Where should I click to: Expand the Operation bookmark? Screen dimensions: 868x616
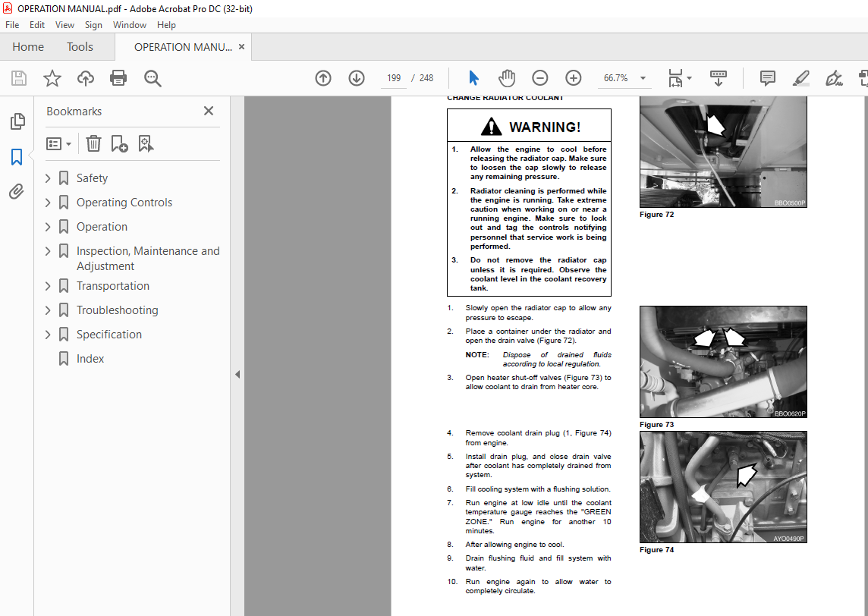point(48,227)
